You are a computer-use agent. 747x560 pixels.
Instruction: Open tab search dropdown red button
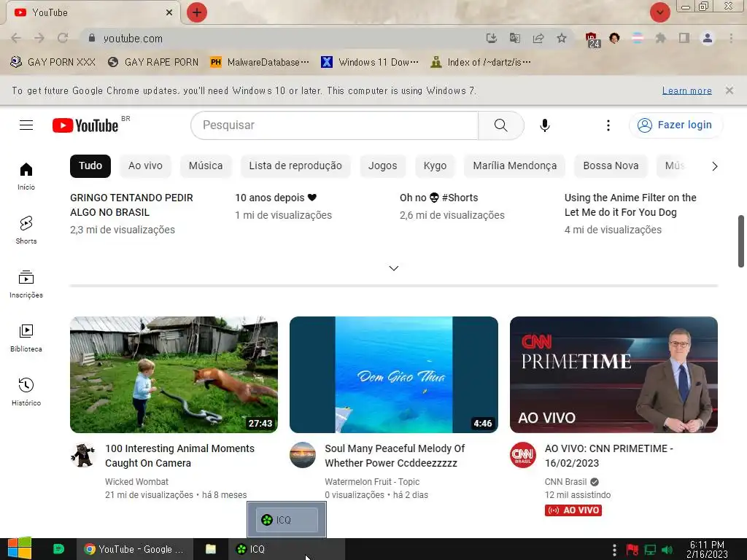tap(659, 12)
